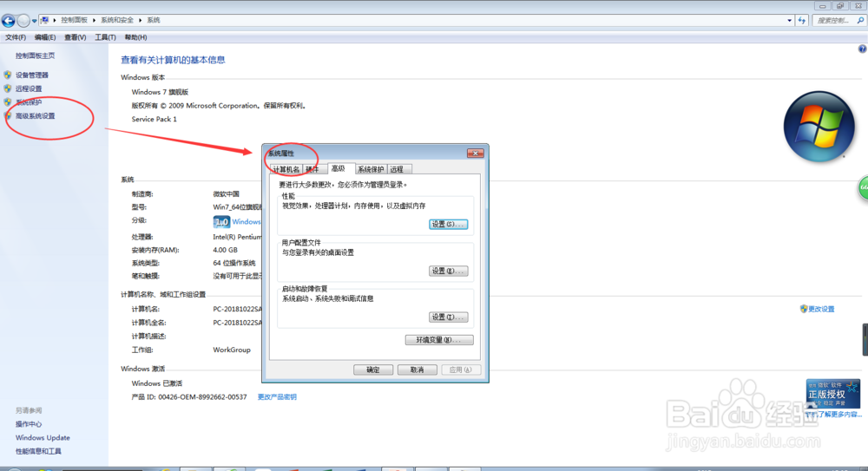Viewport: 868px width, 471px height.
Task: Open 系统保护 in sidebar
Action: (29, 102)
